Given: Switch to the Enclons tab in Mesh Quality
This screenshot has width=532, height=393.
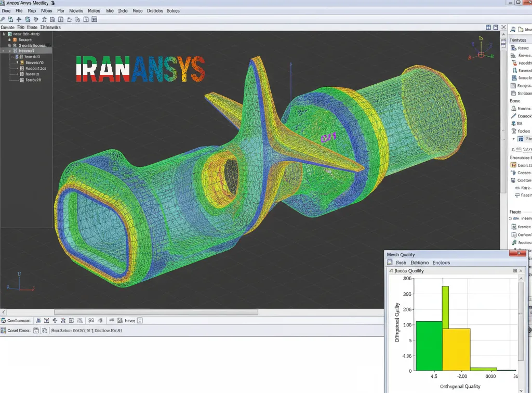Looking at the screenshot, I should coord(441,263).
